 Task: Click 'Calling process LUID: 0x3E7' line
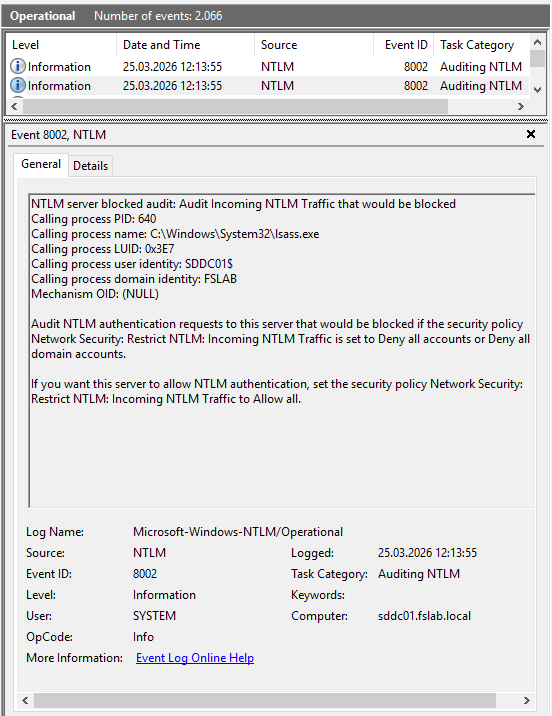pos(103,249)
